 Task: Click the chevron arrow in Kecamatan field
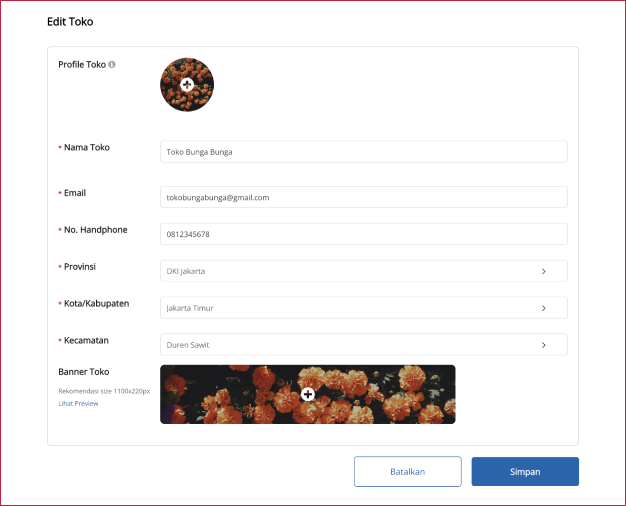(x=543, y=345)
